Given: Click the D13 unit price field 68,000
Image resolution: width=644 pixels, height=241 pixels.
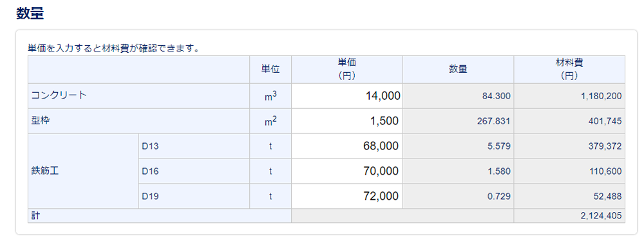Looking at the screenshot, I should 346,146.
